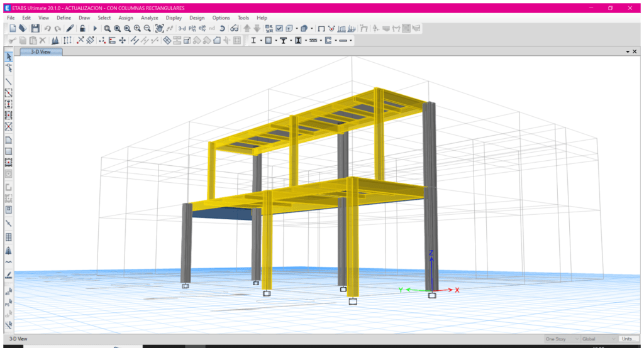Image resolution: width=644 pixels, height=348 pixels.
Task: Toggle the object shrink icon
Action: pyautogui.click(x=269, y=28)
